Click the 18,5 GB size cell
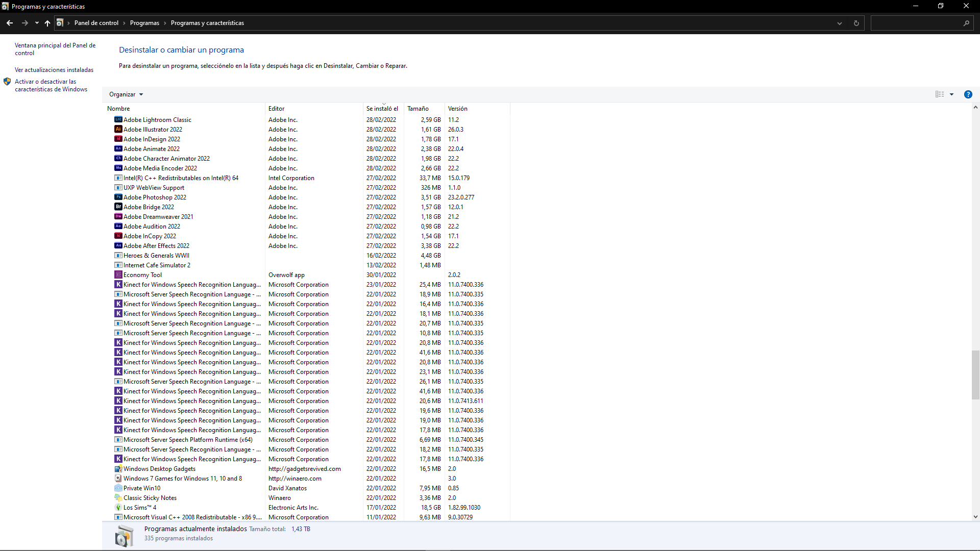 coord(431,508)
